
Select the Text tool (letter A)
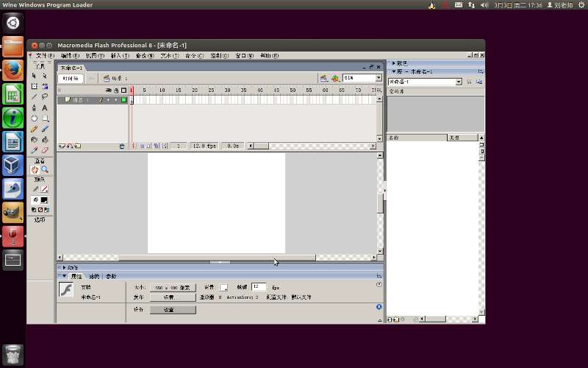click(45, 107)
